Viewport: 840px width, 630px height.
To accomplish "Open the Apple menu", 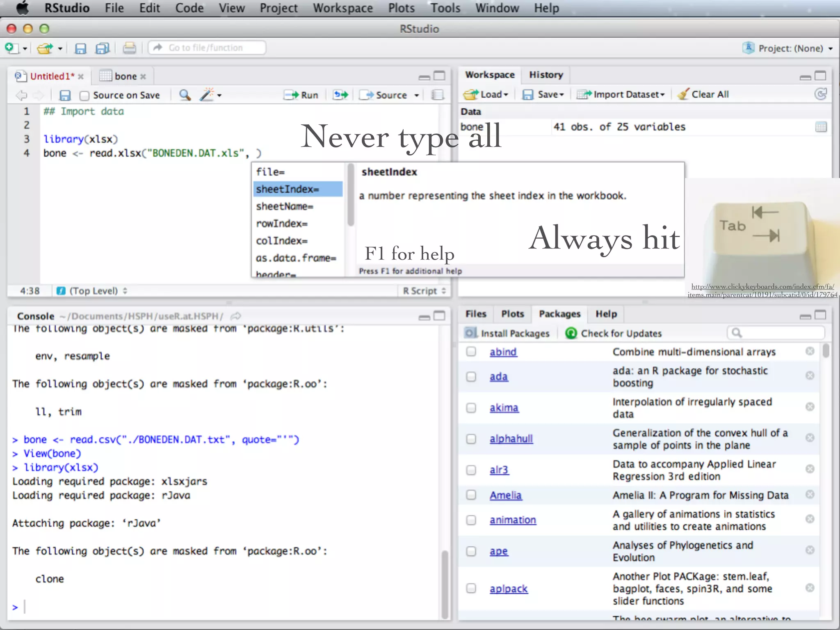I will click(x=23, y=8).
